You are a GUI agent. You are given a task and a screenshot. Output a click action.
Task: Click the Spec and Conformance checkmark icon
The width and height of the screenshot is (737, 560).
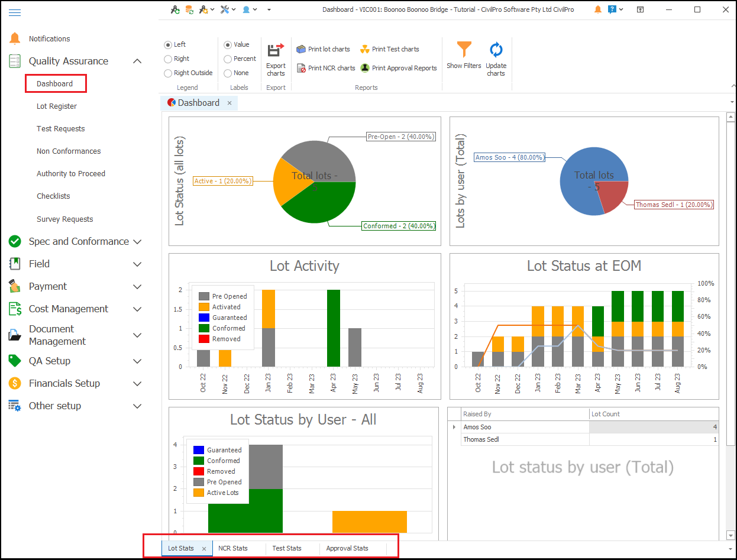coord(15,241)
